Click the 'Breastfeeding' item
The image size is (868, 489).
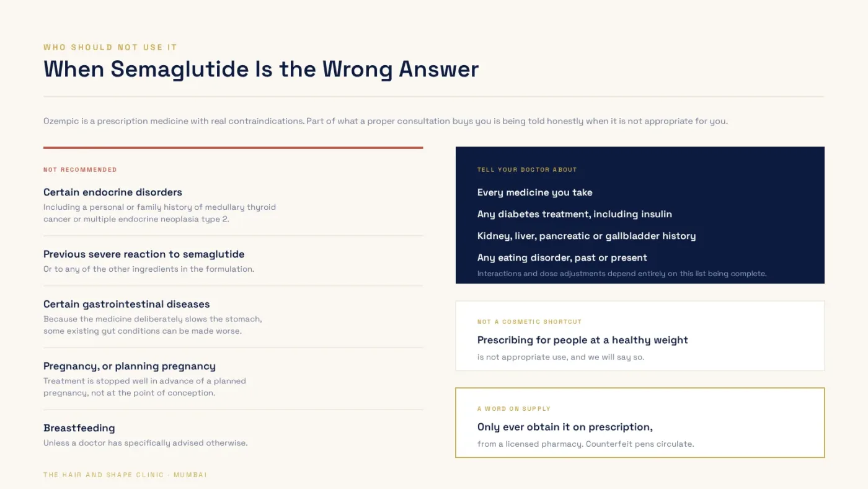click(79, 428)
